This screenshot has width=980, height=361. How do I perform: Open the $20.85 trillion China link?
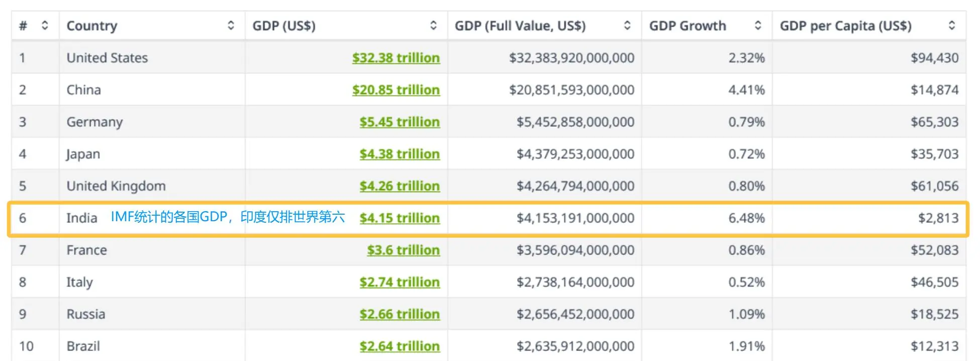coord(396,90)
